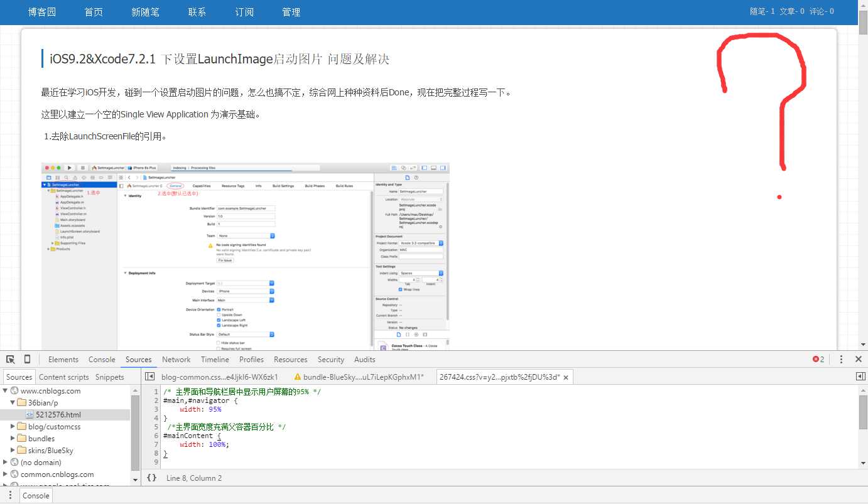Hide the sources navigator pane
This screenshot has width=868, height=504.
coord(149,377)
